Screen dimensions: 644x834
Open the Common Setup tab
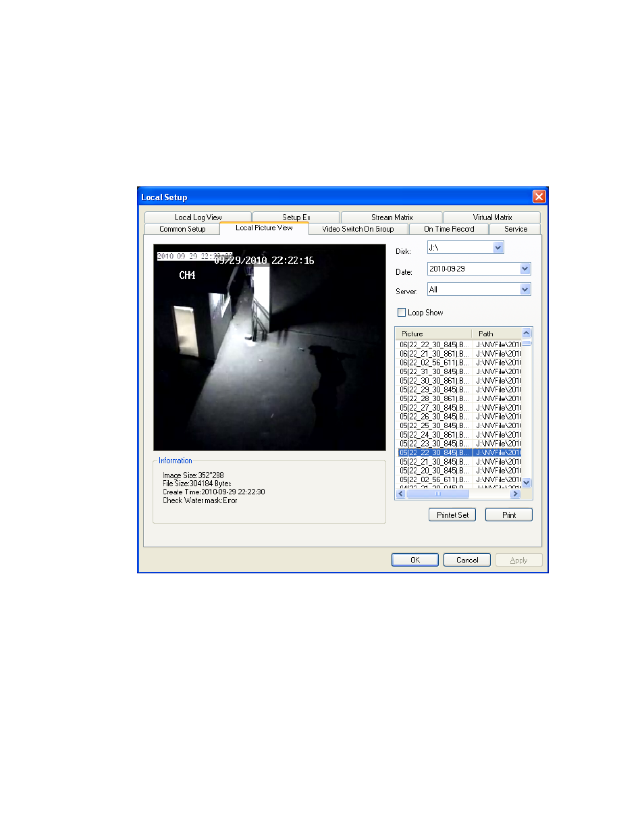point(182,229)
